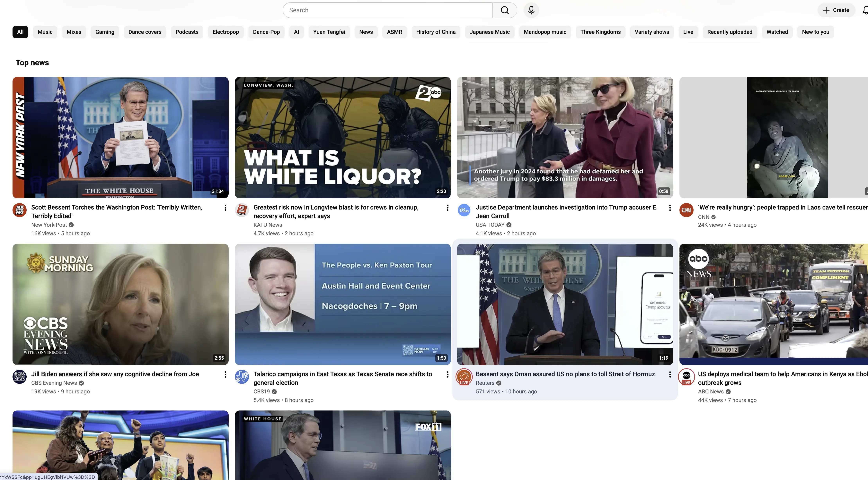Viewport: 868px width, 480px height.
Task: Select the Live filter chip
Action: click(688, 32)
